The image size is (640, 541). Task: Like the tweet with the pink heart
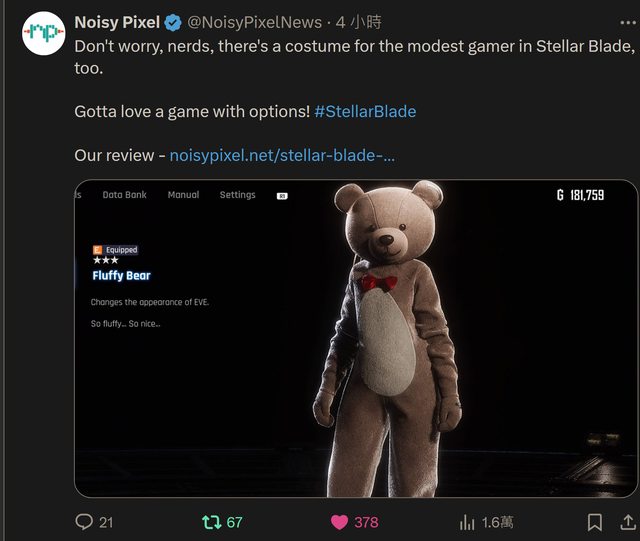(x=339, y=521)
